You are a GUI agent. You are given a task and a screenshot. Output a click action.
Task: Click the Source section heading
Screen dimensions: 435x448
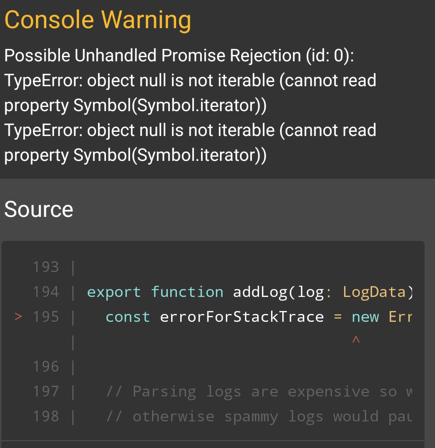[x=39, y=209]
